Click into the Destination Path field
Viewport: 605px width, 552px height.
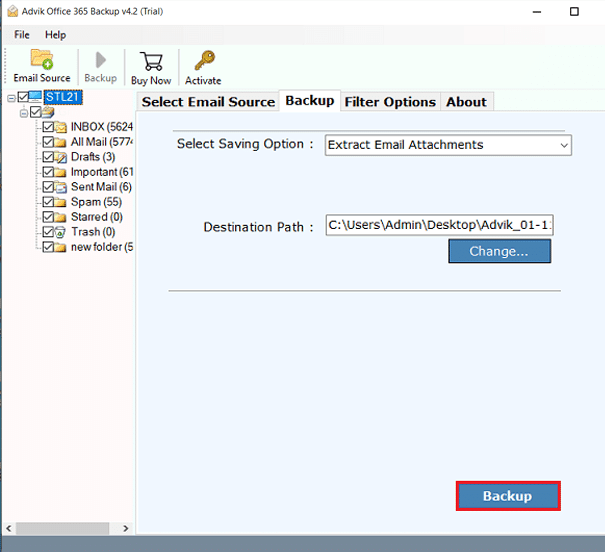439,225
